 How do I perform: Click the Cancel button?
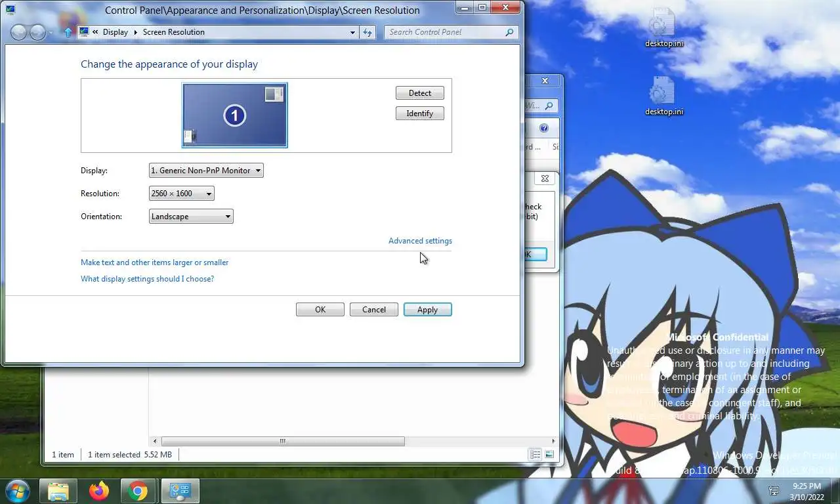(374, 310)
